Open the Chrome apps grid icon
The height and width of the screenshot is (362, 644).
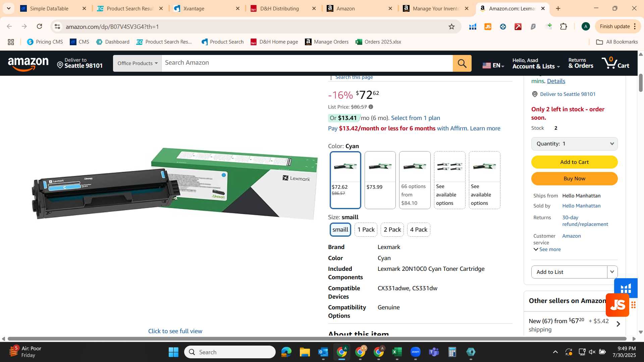click(x=11, y=42)
